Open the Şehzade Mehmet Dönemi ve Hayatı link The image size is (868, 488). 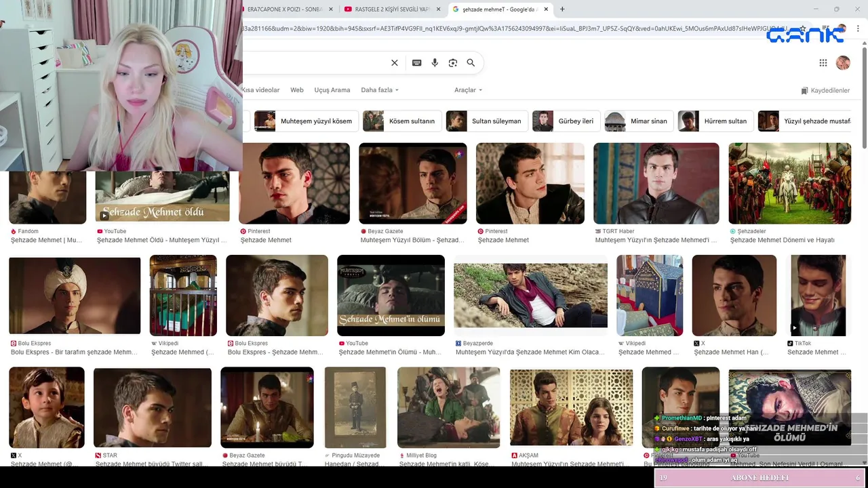tap(783, 240)
